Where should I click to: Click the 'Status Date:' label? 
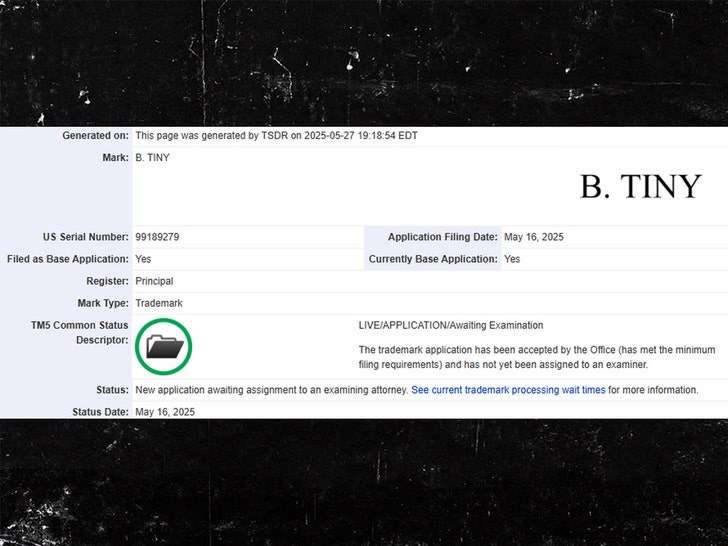click(x=100, y=412)
